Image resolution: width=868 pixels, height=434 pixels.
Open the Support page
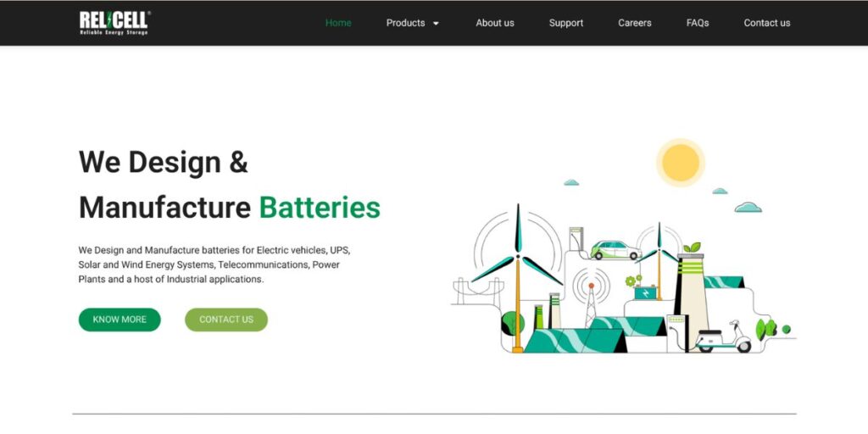click(x=565, y=23)
